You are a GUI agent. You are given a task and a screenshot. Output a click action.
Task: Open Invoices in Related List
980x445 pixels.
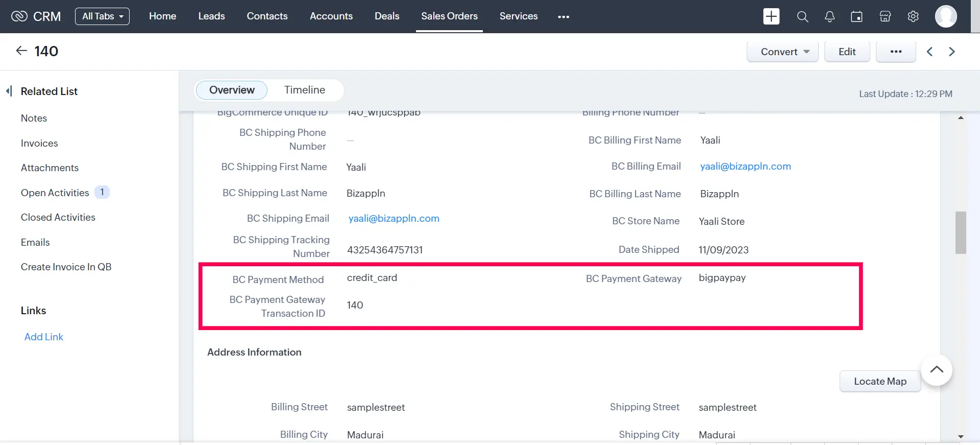point(39,143)
